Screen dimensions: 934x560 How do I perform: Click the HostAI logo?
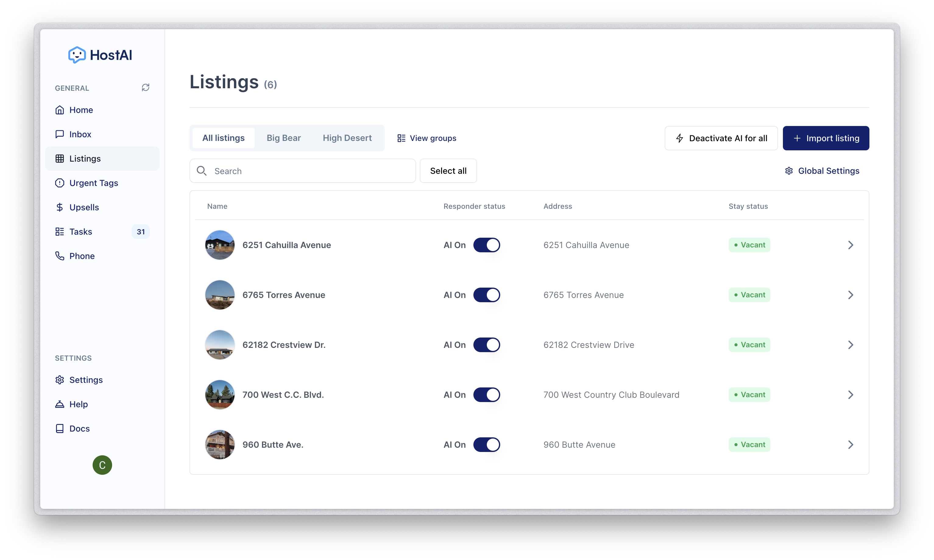pos(100,55)
